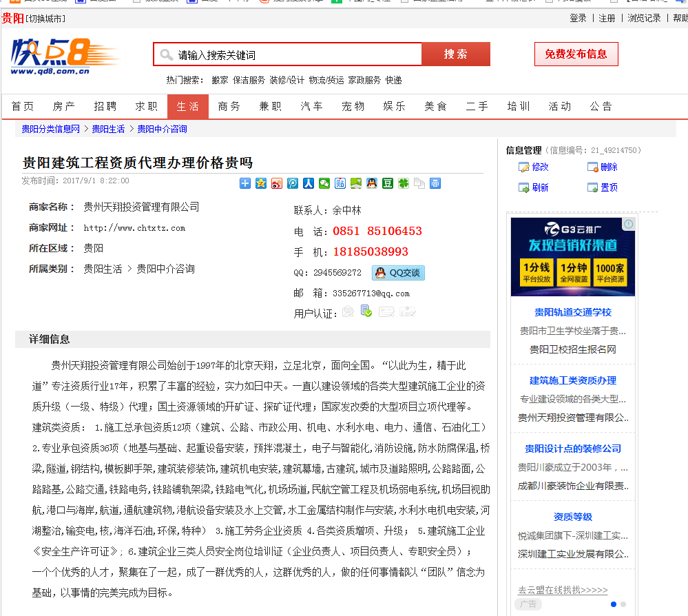Click hot search term 装修/设计

pos(286,81)
